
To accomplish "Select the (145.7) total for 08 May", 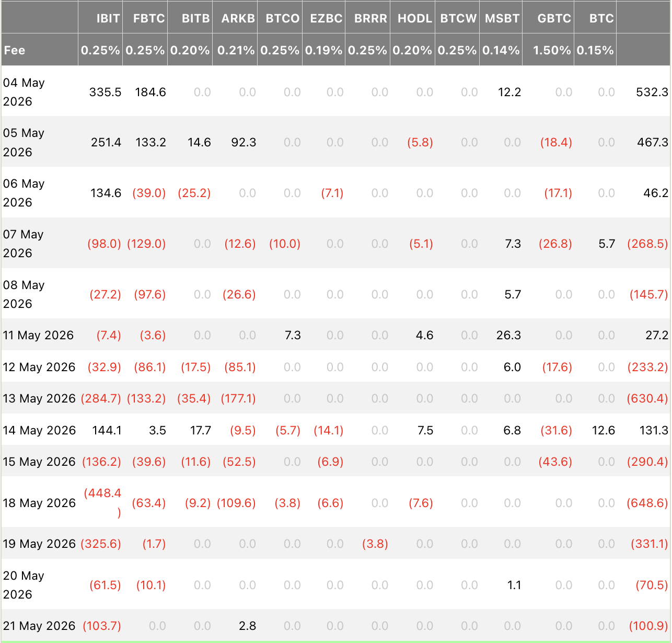I will click(649, 294).
